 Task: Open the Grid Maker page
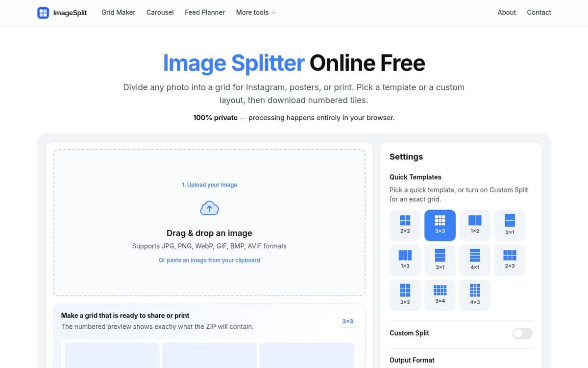[118, 12]
